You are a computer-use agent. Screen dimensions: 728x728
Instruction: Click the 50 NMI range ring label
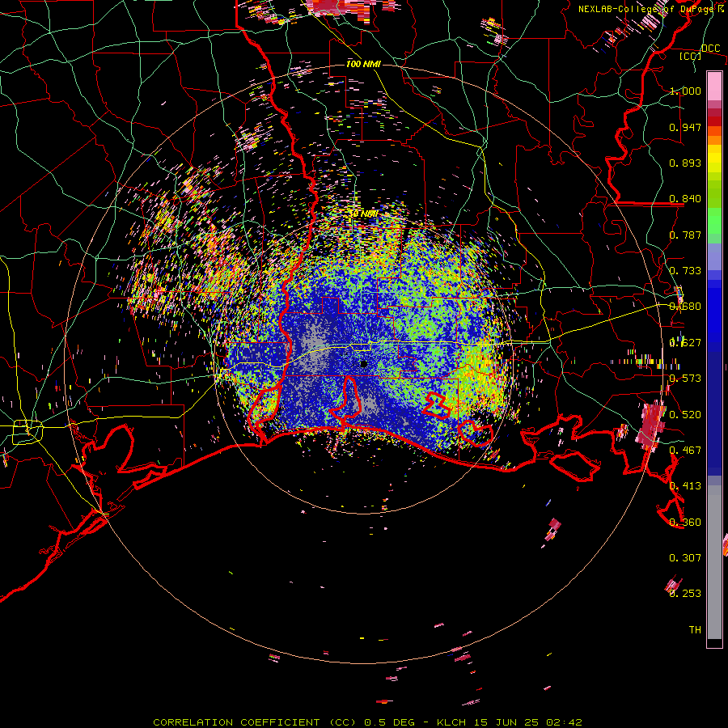363,214
